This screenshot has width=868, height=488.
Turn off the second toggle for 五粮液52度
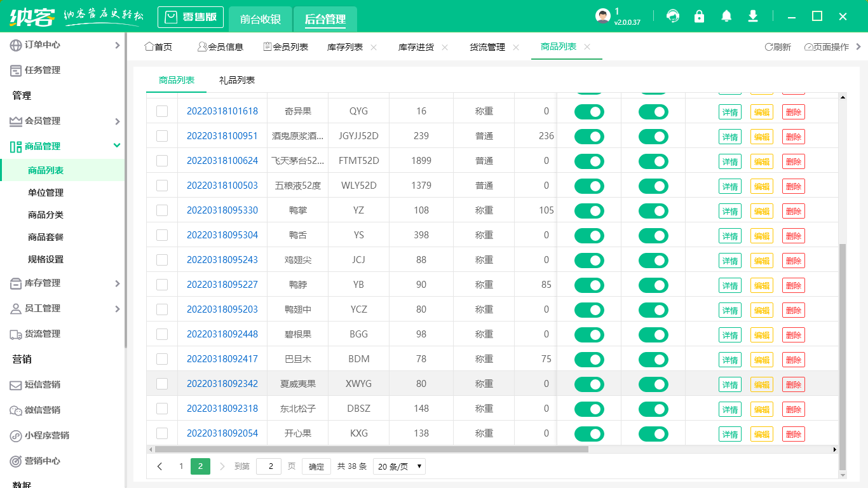pyautogui.click(x=653, y=186)
